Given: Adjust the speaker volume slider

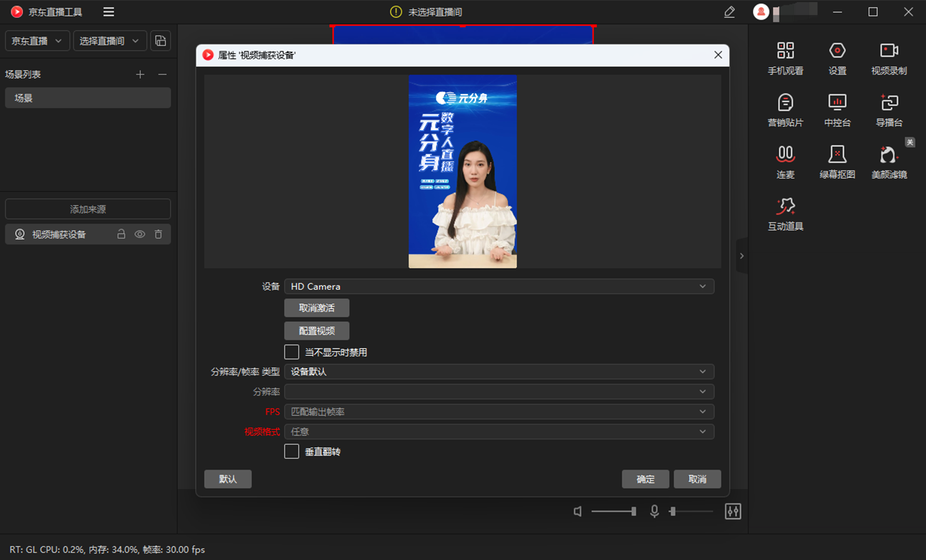Looking at the screenshot, I should (x=614, y=511).
